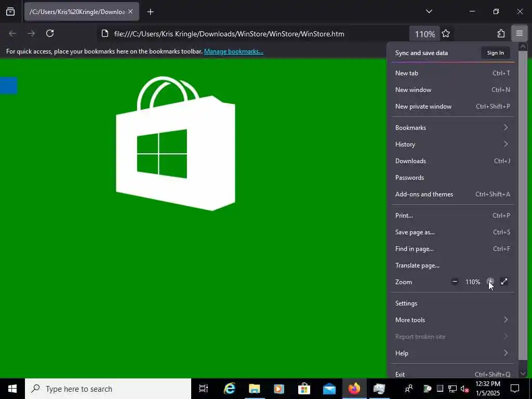The height and width of the screenshot is (399, 532).
Task: Open the app right of Firefox on the taskbar
Action: pyautogui.click(x=379, y=389)
